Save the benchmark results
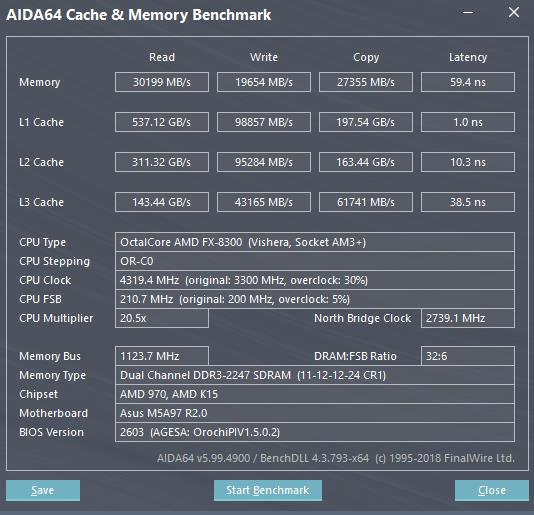Screen dimensions: 534x515 (x=43, y=490)
